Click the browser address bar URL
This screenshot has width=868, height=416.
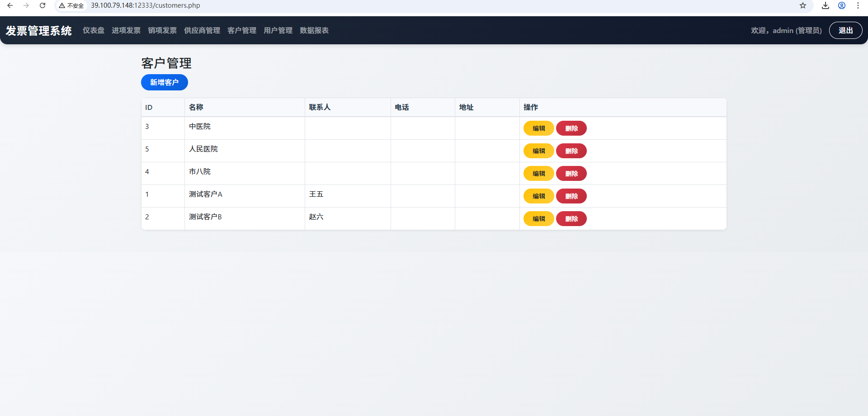(x=146, y=5)
